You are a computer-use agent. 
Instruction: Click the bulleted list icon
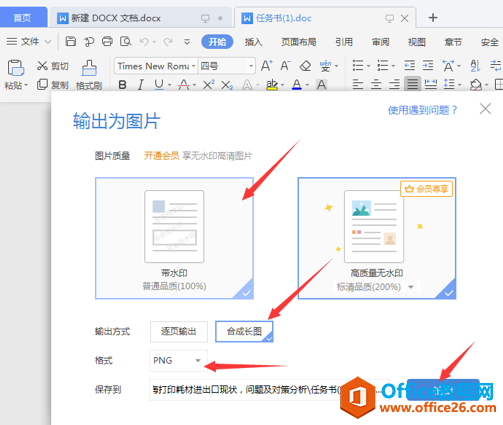(x=358, y=66)
